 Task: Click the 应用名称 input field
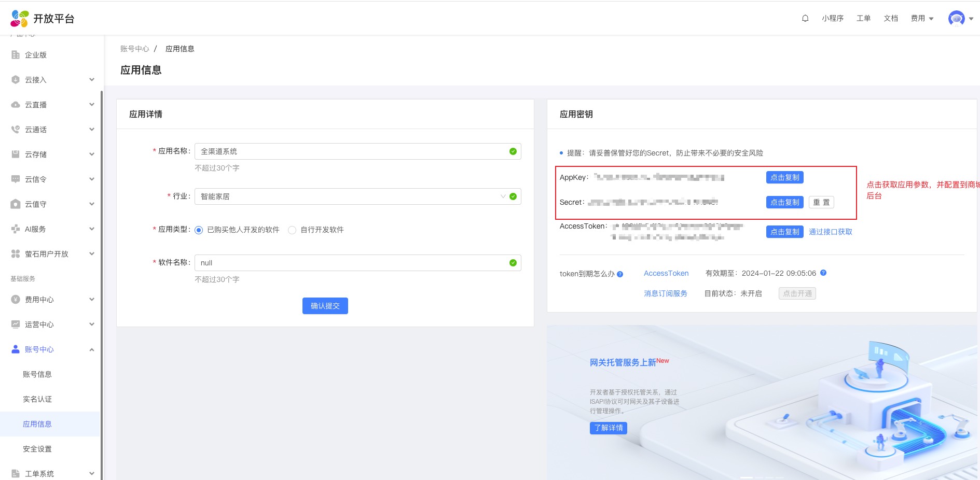353,151
